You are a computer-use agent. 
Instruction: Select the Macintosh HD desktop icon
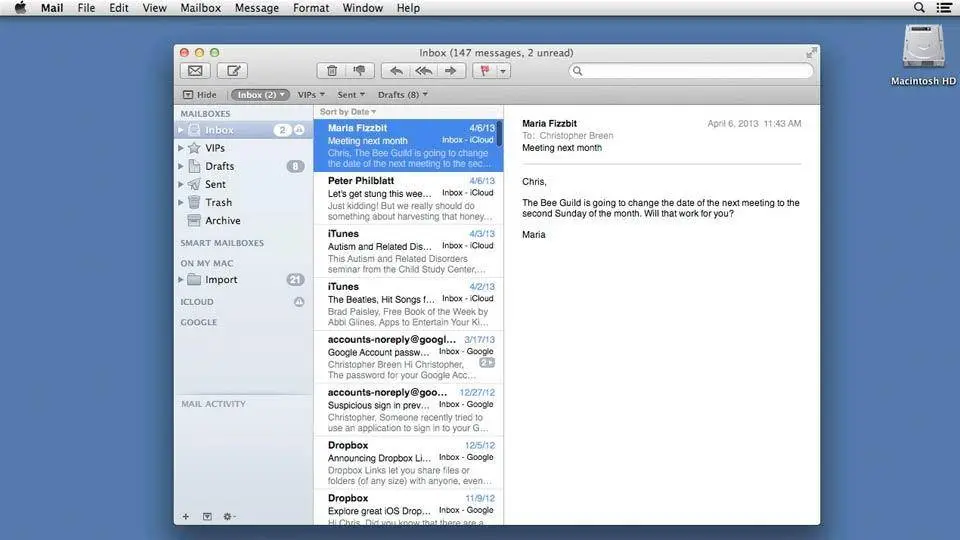point(923,55)
